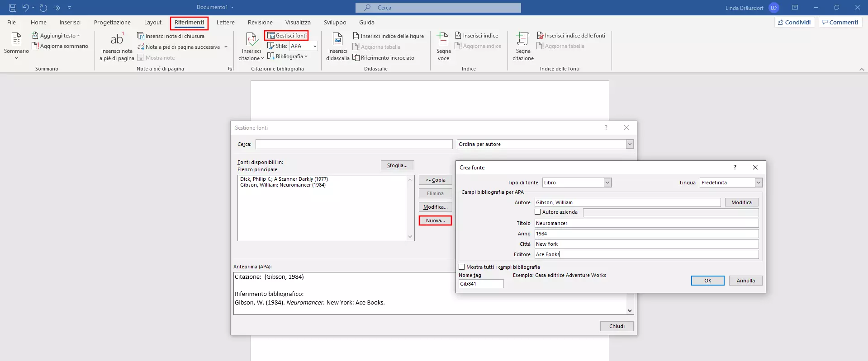Open Inserisci citazione

point(251,47)
